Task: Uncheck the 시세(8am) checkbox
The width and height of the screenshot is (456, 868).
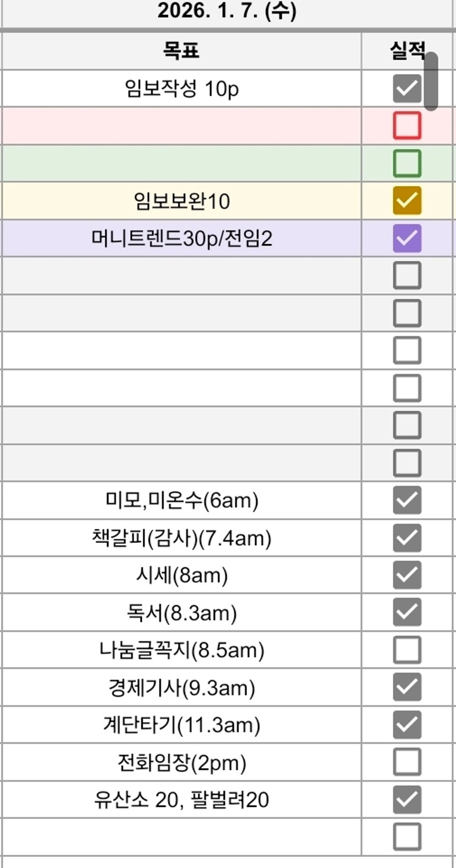Action: click(x=407, y=575)
